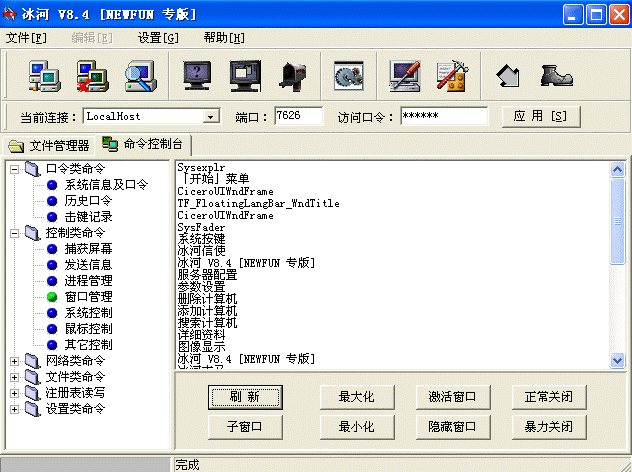Click the 隐藏窗口 button
The width and height of the screenshot is (632, 472).
tap(453, 427)
